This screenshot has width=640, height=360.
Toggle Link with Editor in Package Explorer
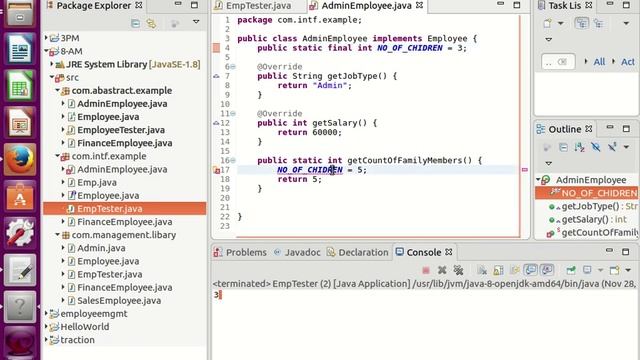point(151,23)
